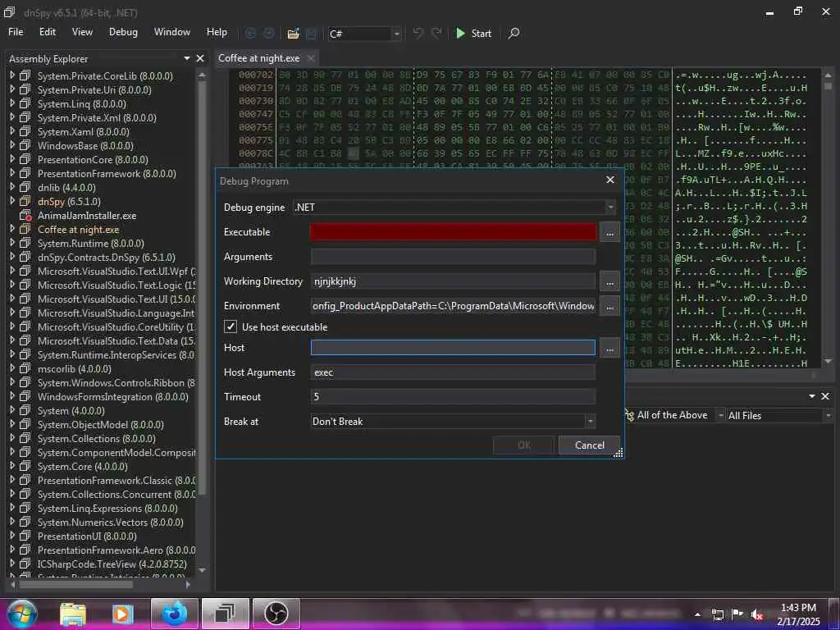Viewport: 840px width, 630px height.
Task: Click the dnSpy taskbar window icon
Action: (x=225, y=614)
